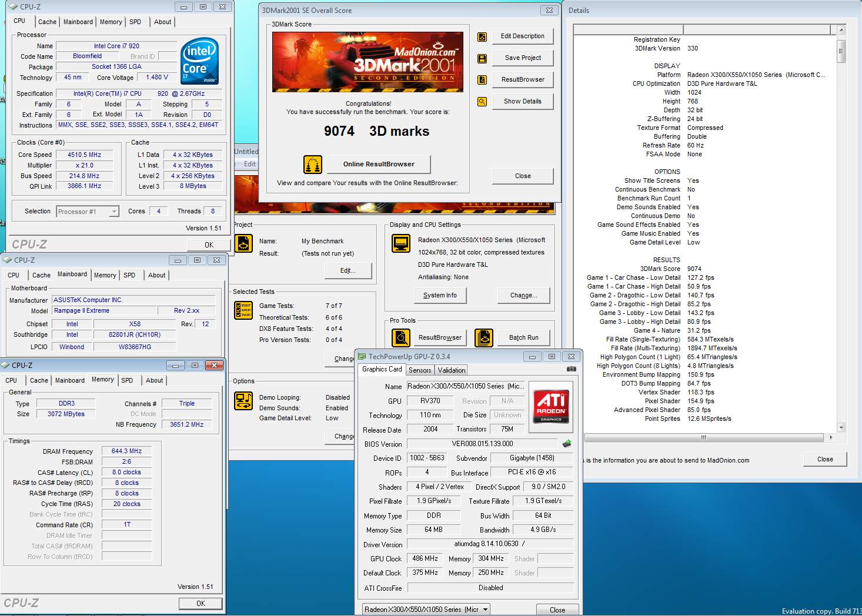
Task: Click the Core Speed value 4510.5 MHz
Action: 84,155
